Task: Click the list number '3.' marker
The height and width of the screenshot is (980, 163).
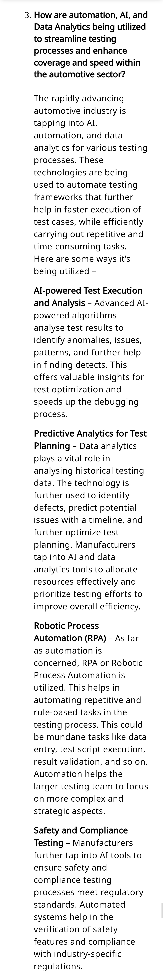Action: click(28, 15)
